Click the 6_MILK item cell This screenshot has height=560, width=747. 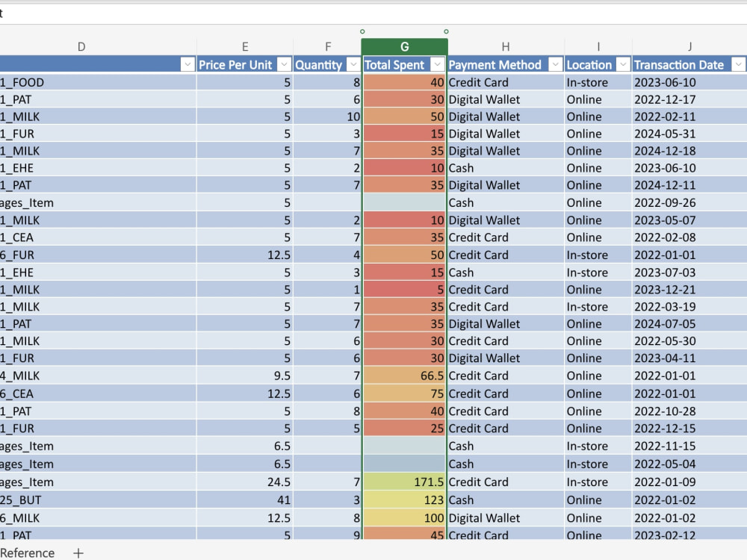tap(98, 518)
